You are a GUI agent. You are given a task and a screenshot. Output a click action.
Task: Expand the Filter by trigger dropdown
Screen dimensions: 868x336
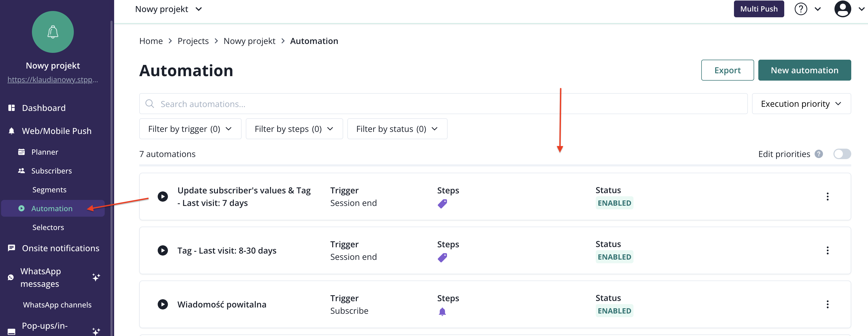[190, 129]
